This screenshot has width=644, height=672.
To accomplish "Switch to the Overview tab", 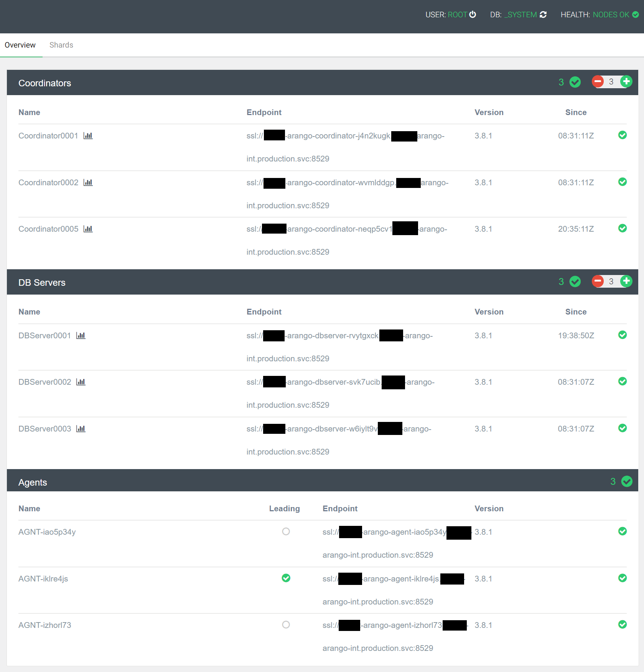I will pyautogui.click(x=20, y=45).
